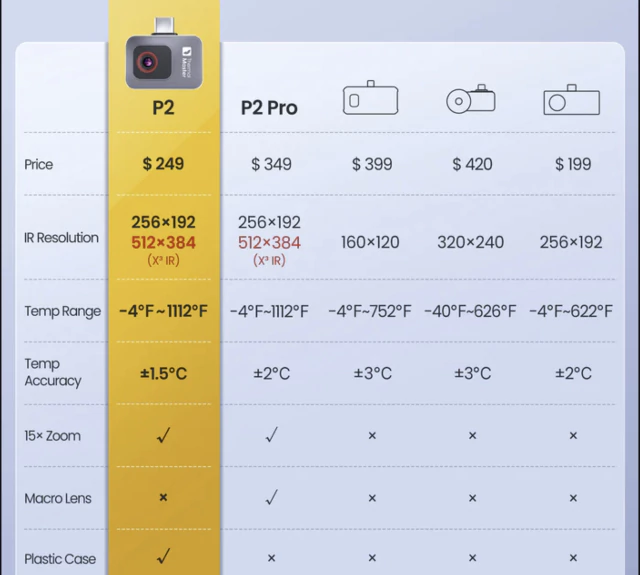The image size is (640, 575).
Task: Select the P2 Pro column heading
Action: coord(269,108)
